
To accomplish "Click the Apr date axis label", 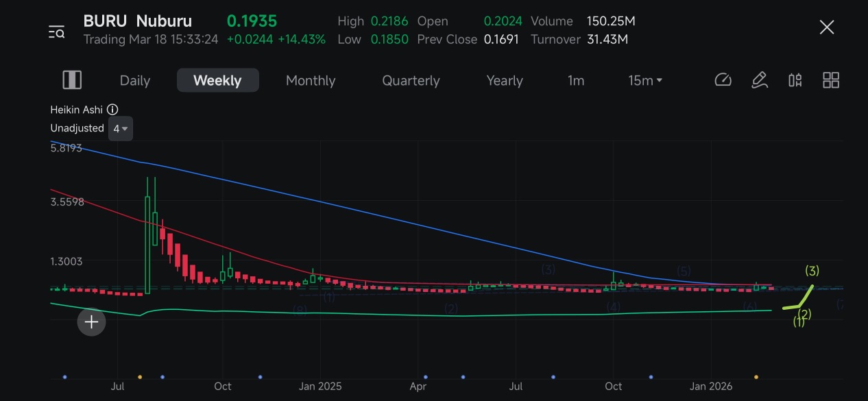I will coord(418,386).
